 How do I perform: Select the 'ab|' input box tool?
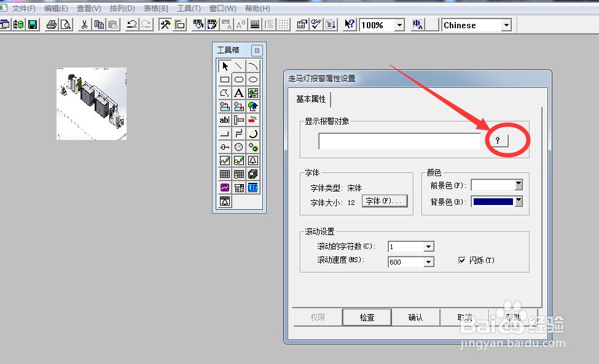[225, 120]
